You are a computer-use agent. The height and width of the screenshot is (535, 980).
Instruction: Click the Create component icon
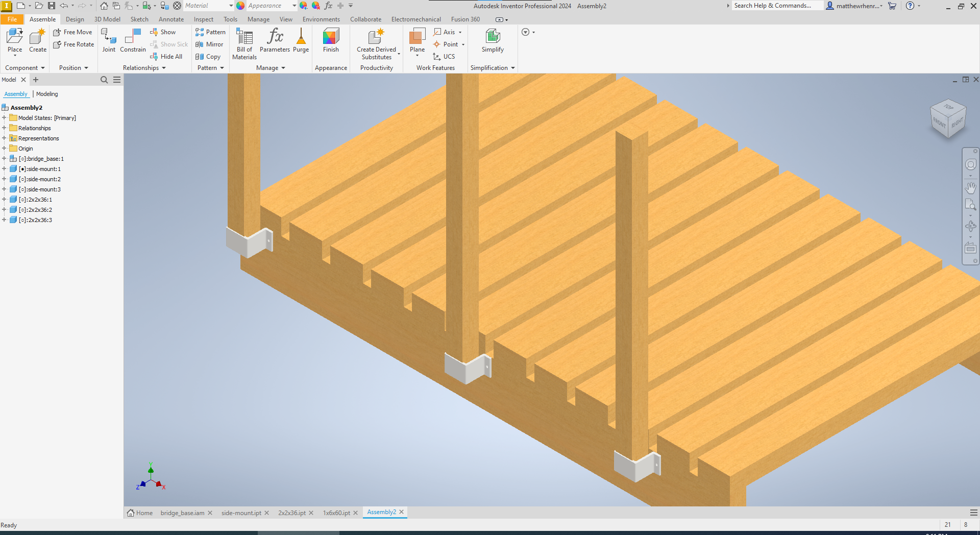coord(38,41)
